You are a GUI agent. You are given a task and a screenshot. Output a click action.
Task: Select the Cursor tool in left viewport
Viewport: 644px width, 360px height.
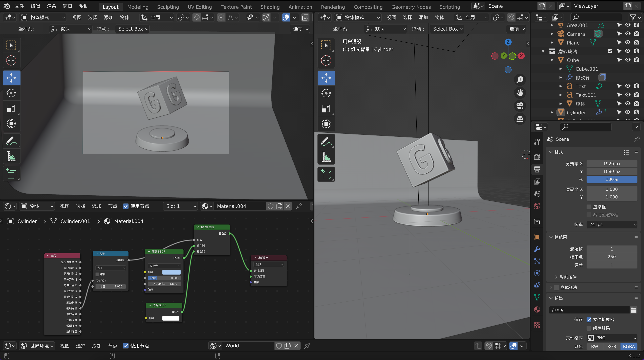point(11,60)
